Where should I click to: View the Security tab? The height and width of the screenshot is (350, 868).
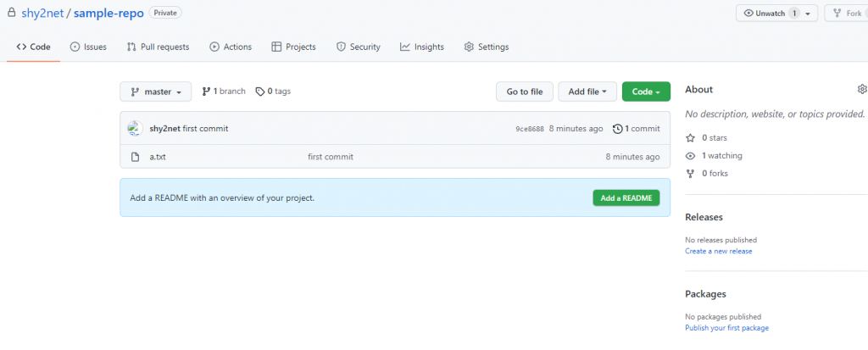coord(359,47)
